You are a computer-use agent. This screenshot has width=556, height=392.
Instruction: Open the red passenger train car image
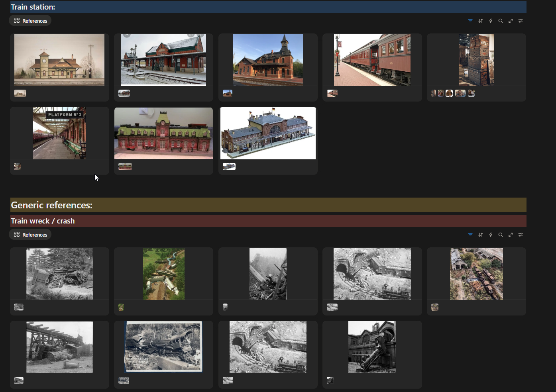[372, 60]
